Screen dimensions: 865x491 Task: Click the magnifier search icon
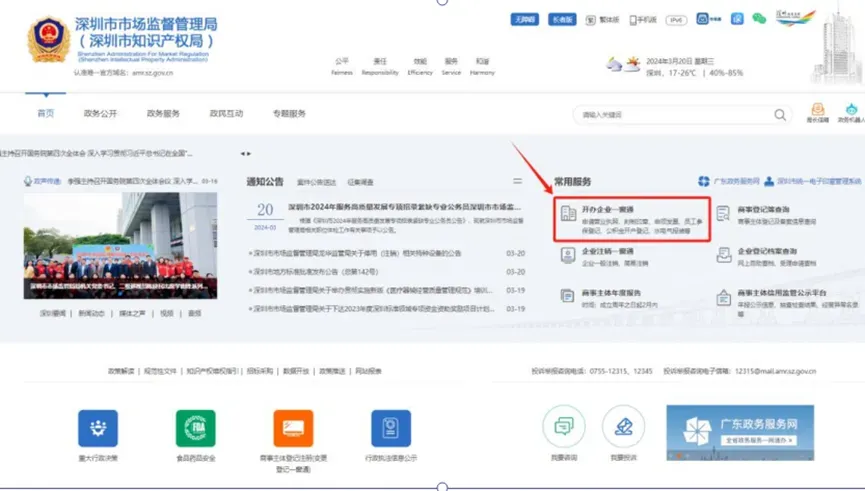tap(780, 115)
